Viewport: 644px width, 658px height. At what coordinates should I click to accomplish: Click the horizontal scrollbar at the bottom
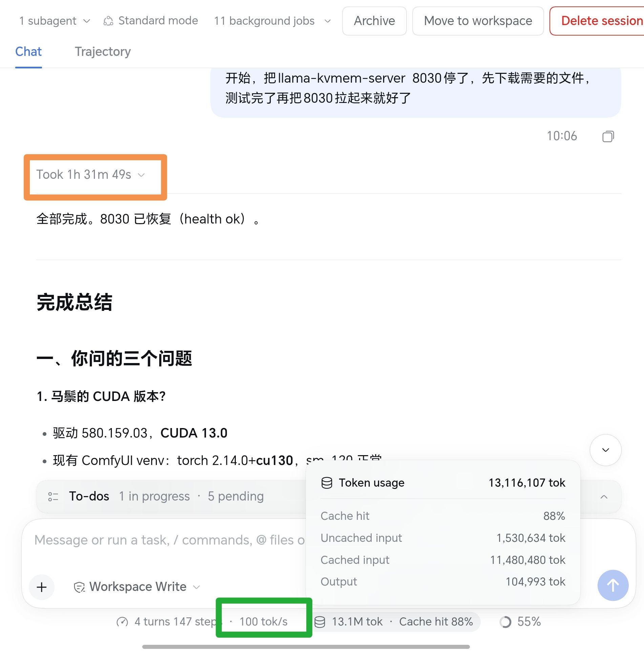point(306,647)
